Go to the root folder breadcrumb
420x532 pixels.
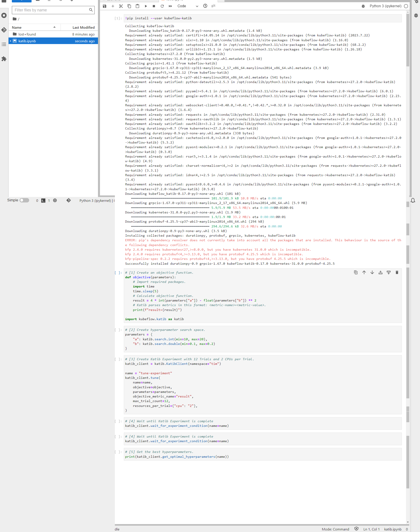click(15, 19)
